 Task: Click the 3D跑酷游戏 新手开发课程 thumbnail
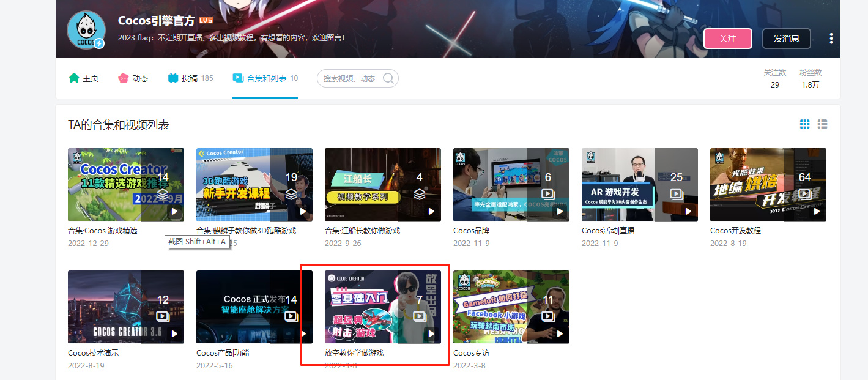click(254, 184)
